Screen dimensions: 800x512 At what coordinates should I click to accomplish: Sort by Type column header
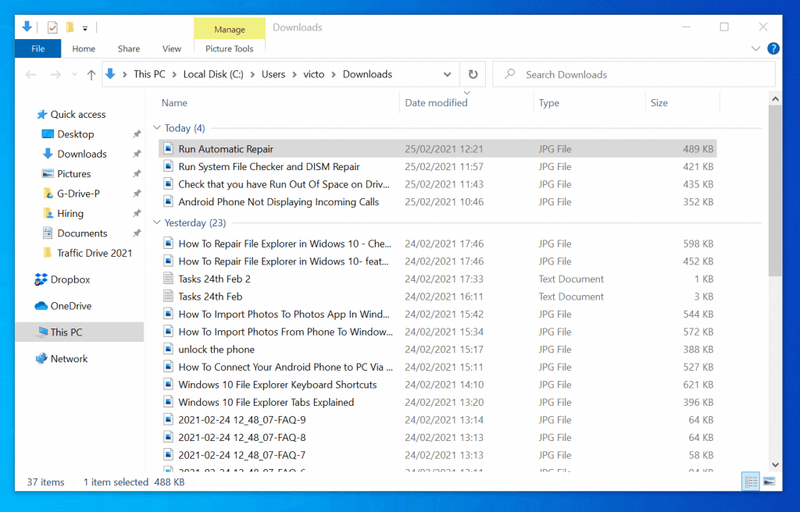[x=549, y=103]
